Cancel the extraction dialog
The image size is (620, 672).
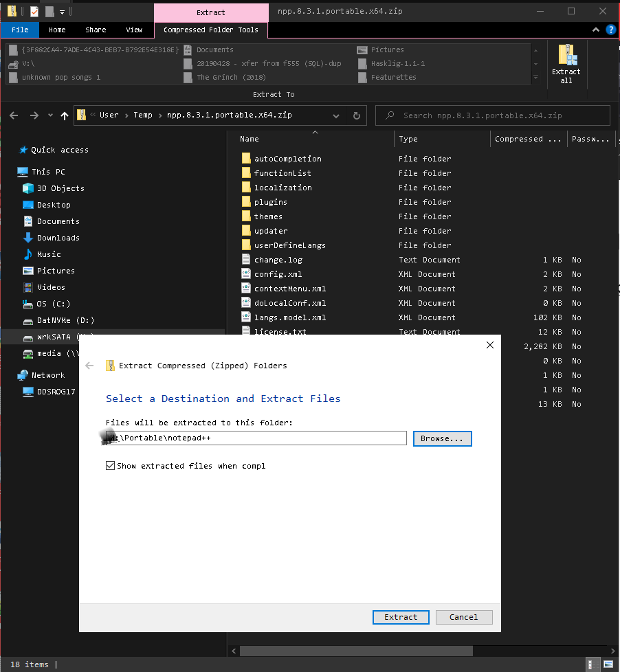(x=463, y=617)
